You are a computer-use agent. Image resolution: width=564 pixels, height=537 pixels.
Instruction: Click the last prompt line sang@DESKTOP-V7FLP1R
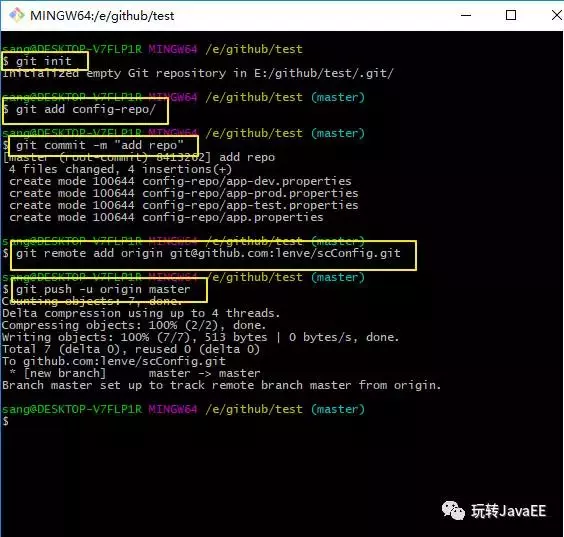(183, 409)
